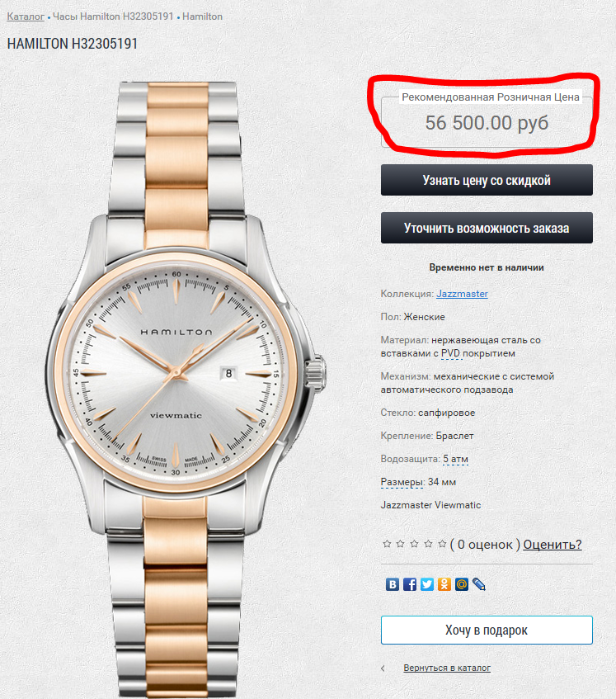Click the Узнать цену со скидкой button
616x699 pixels.
click(487, 180)
